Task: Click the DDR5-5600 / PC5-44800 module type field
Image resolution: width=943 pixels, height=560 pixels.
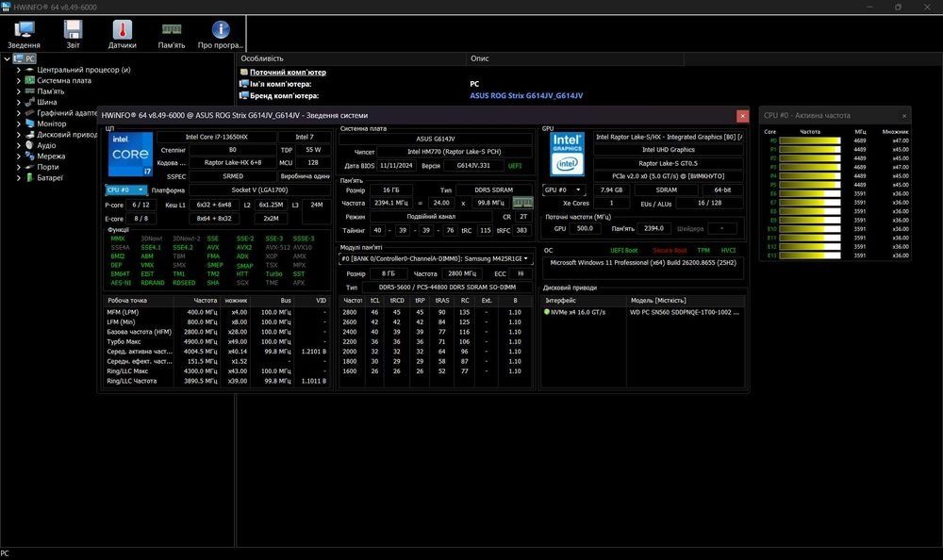Action: (x=447, y=288)
